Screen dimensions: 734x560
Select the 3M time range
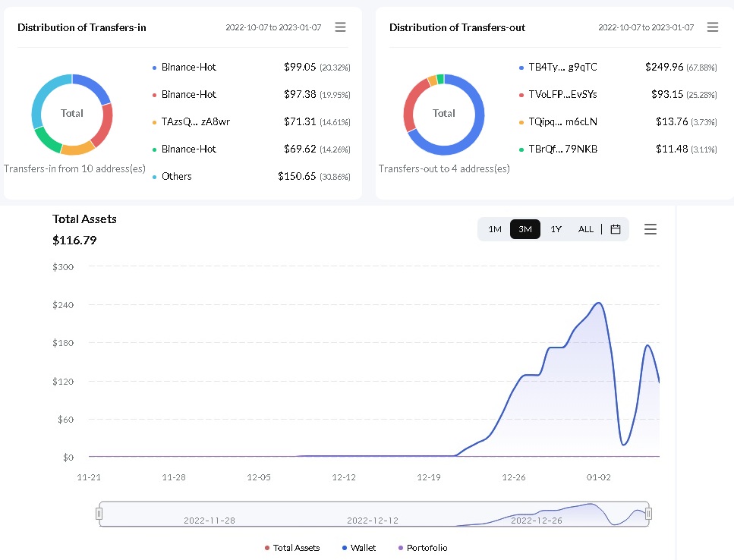tap(525, 229)
